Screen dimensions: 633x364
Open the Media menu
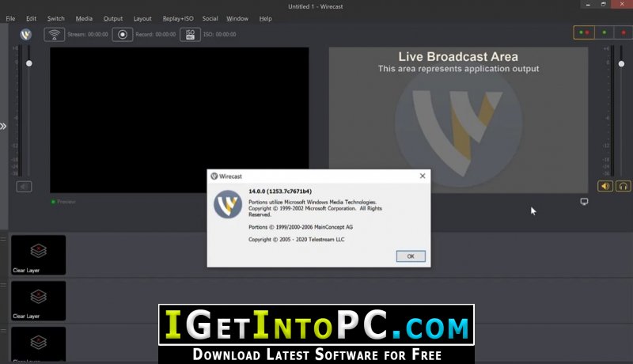click(x=84, y=18)
